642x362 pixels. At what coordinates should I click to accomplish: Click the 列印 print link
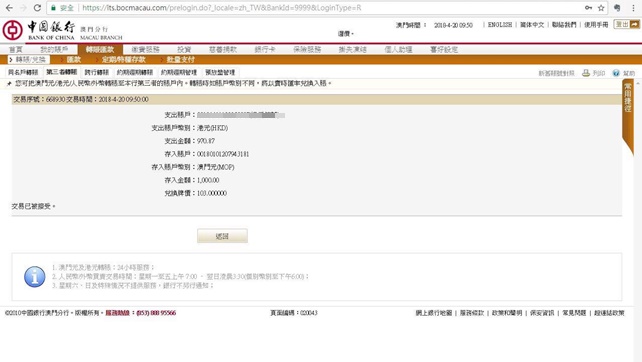coord(599,73)
